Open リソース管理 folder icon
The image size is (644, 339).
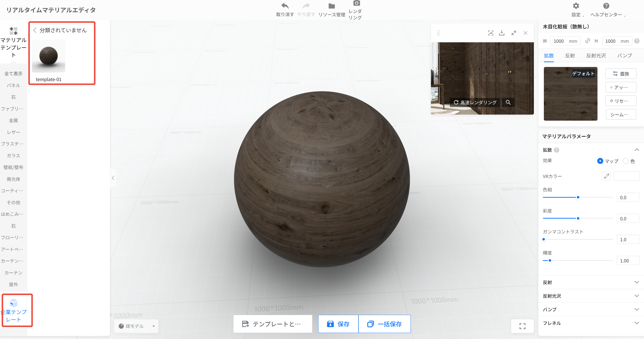click(332, 6)
